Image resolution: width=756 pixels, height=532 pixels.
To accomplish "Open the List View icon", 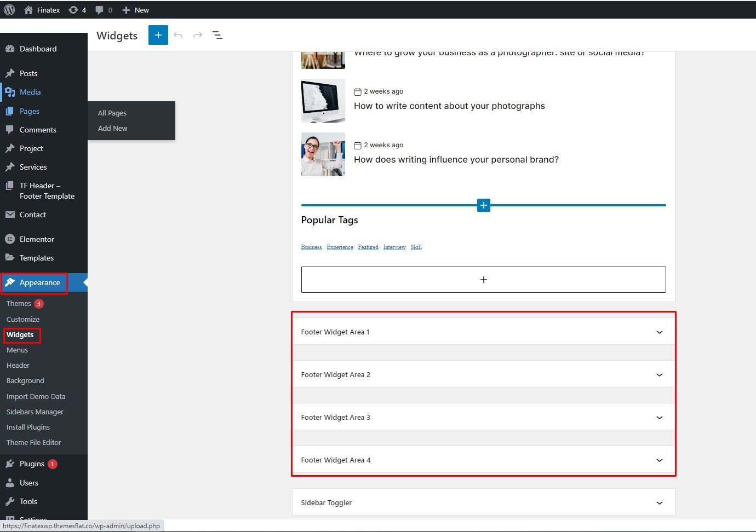I will click(x=217, y=35).
